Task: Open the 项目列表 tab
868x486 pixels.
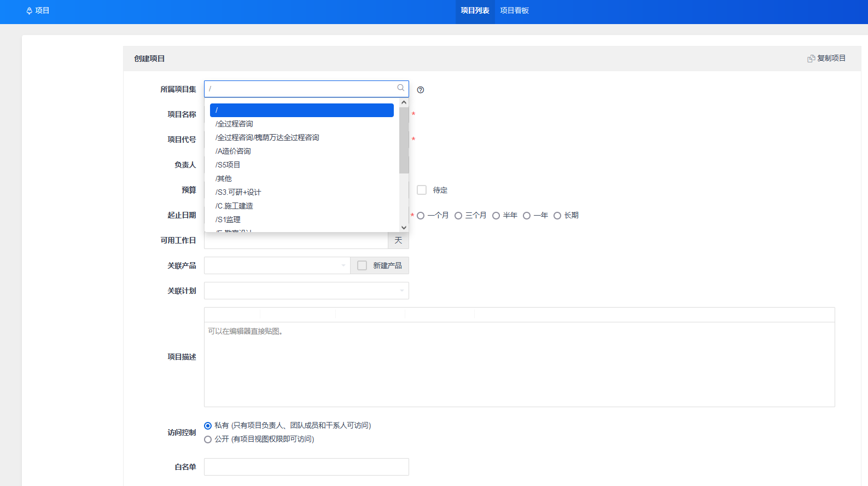Action: coord(475,11)
